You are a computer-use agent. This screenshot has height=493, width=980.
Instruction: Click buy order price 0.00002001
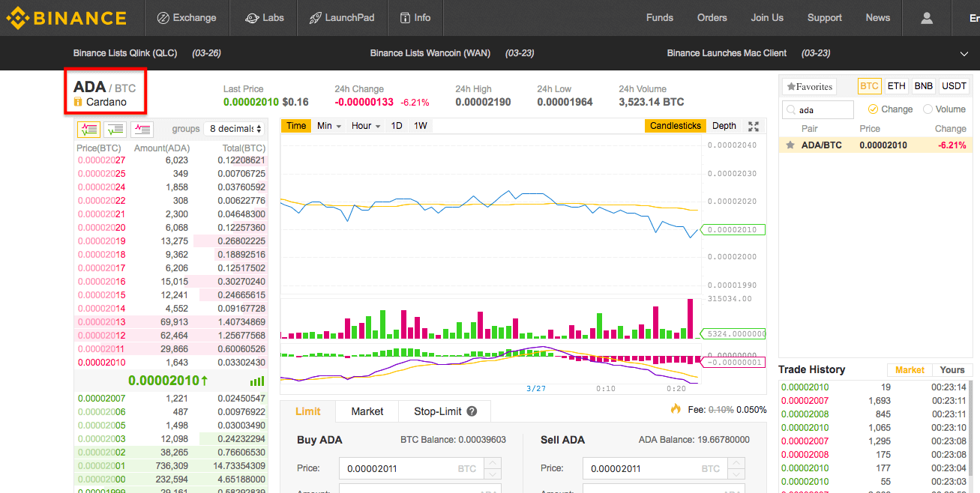click(x=101, y=466)
